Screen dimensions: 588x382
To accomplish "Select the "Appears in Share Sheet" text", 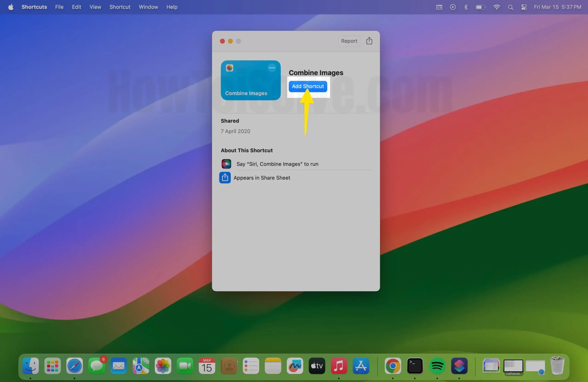I will pos(262,178).
